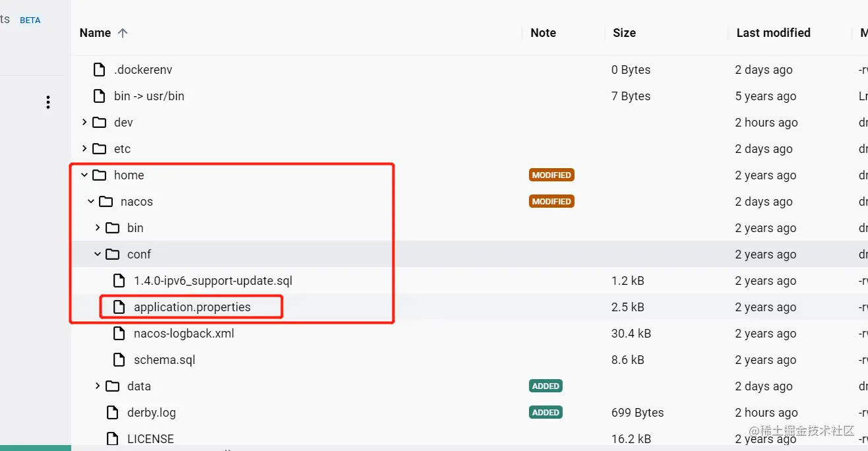Click the sort arrow next to Name
This screenshot has width=868, height=451.
point(122,33)
